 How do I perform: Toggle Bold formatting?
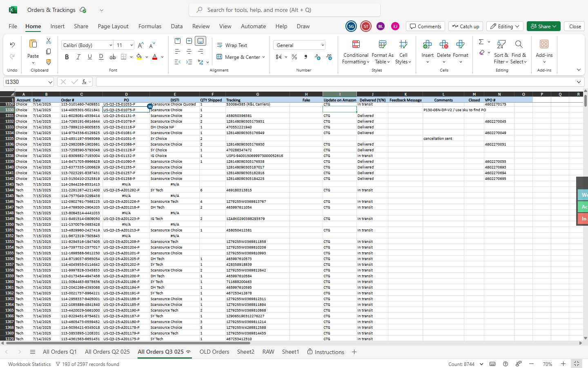67,57
